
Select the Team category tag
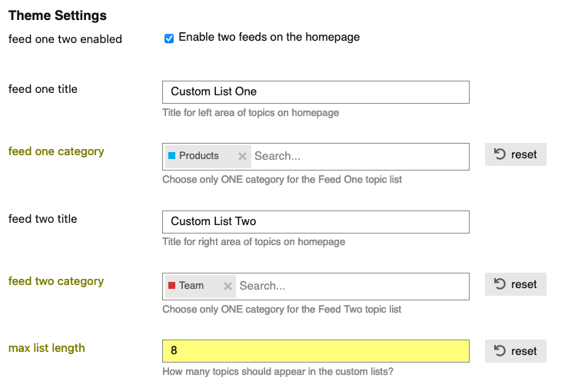[191, 286]
